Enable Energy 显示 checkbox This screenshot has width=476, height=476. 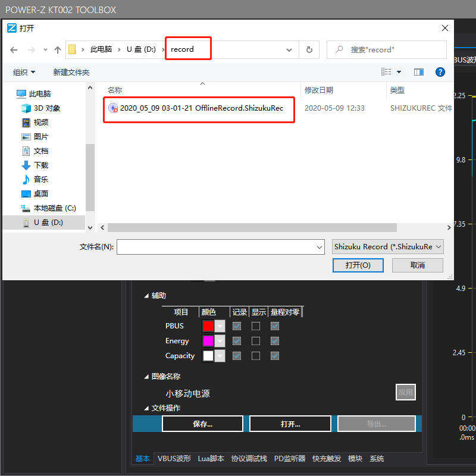[256, 340]
